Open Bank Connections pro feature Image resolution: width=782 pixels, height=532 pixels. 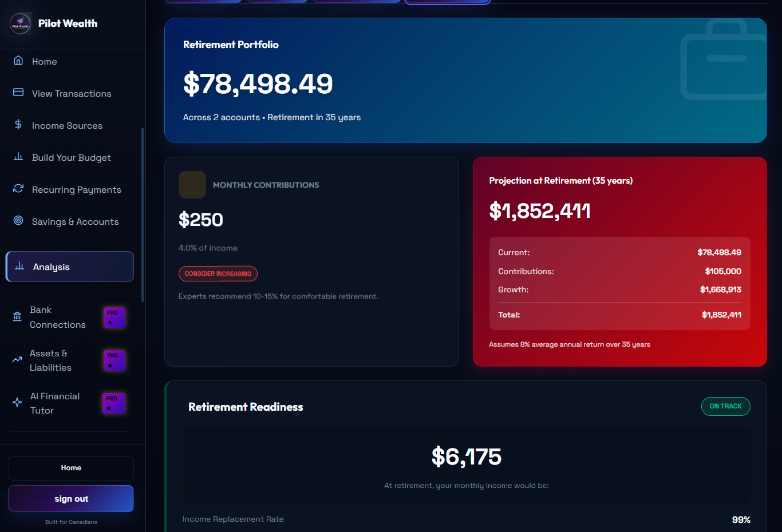tap(70, 317)
